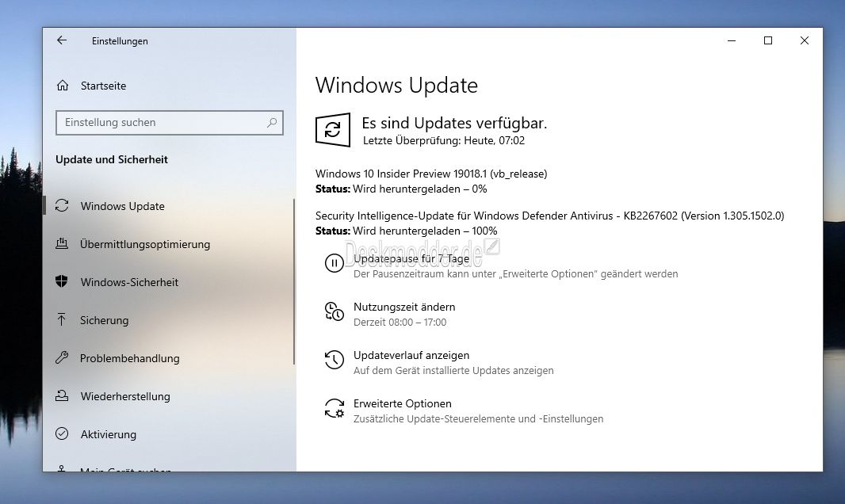Viewport: 845px width, 504px height.
Task: Click the pause icon for Updatepause
Action: coord(335,263)
